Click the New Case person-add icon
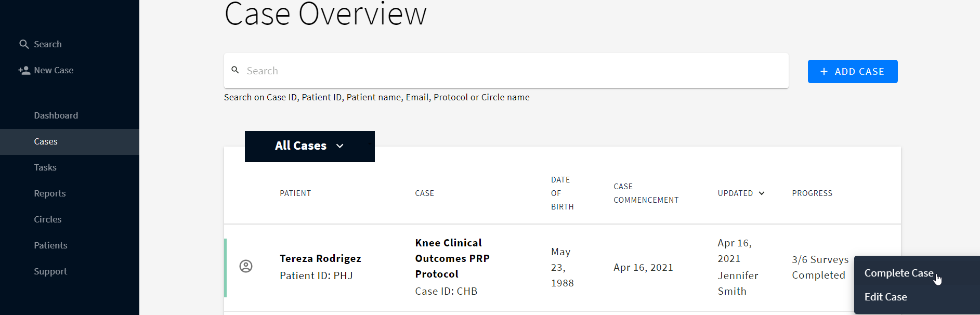 (x=24, y=70)
